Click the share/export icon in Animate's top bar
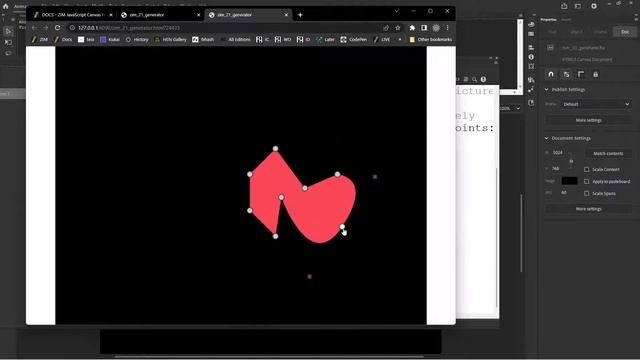 [564, 6]
